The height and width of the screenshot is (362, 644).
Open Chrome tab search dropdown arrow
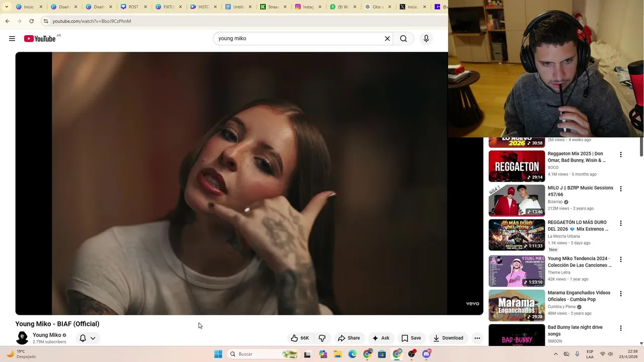tap(7, 7)
